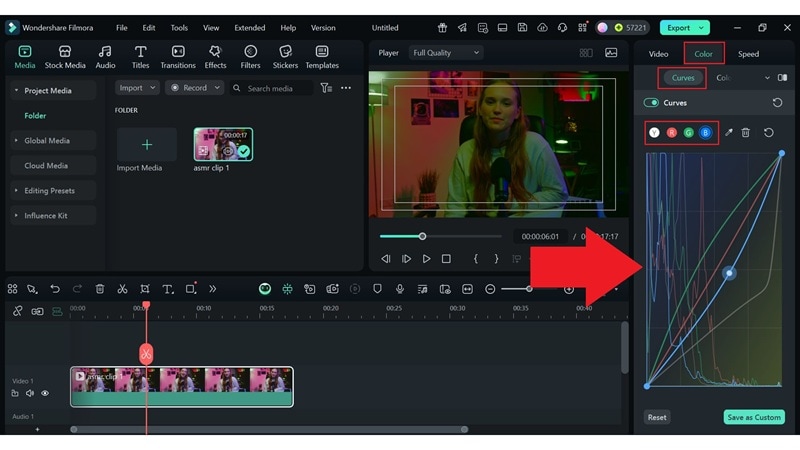Open the Record dropdown
Image resolution: width=800 pixels, height=450 pixels.
(194, 88)
